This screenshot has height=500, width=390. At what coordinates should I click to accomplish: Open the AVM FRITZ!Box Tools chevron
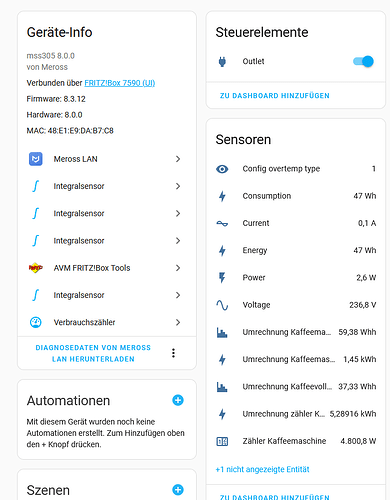178,268
